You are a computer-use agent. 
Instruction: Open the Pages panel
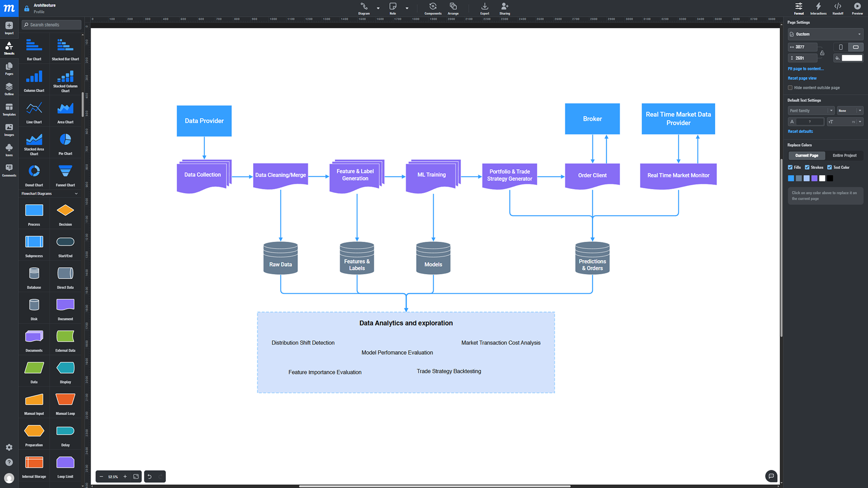[9, 67]
